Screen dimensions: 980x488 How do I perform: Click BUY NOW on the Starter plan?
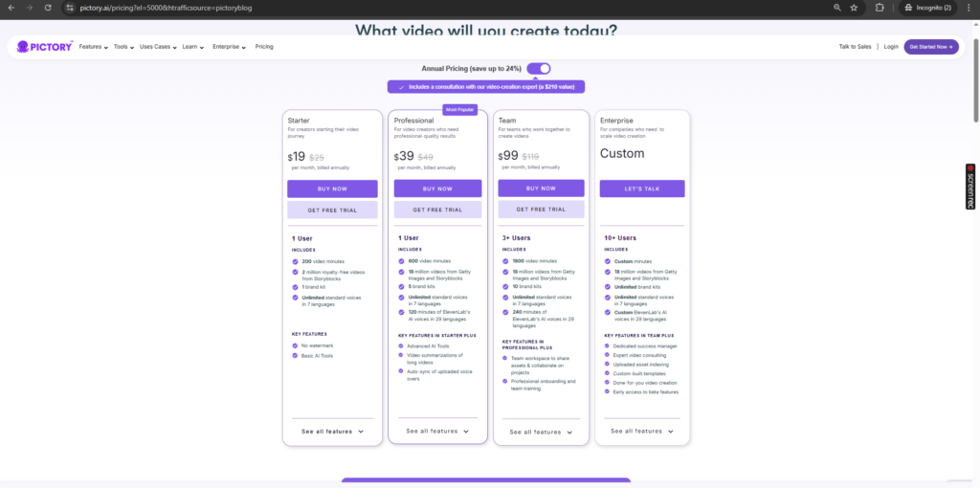coord(332,189)
